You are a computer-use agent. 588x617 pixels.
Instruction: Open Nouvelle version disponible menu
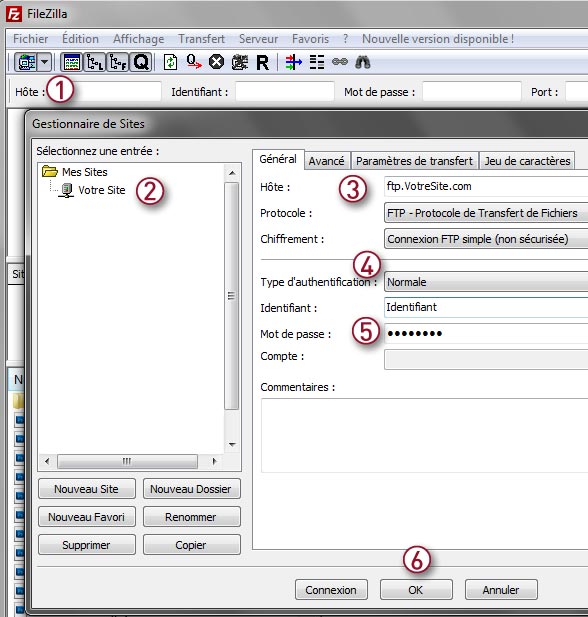(x=438, y=39)
